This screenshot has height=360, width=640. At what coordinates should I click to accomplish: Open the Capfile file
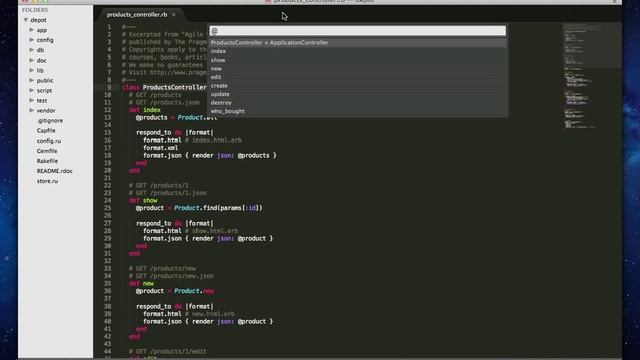tap(46, 131)
